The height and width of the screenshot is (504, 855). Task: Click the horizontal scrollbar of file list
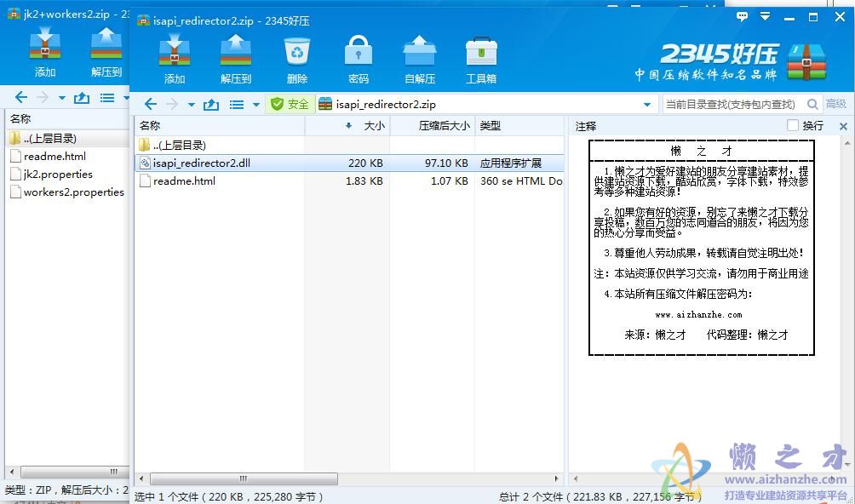(244, 478)
